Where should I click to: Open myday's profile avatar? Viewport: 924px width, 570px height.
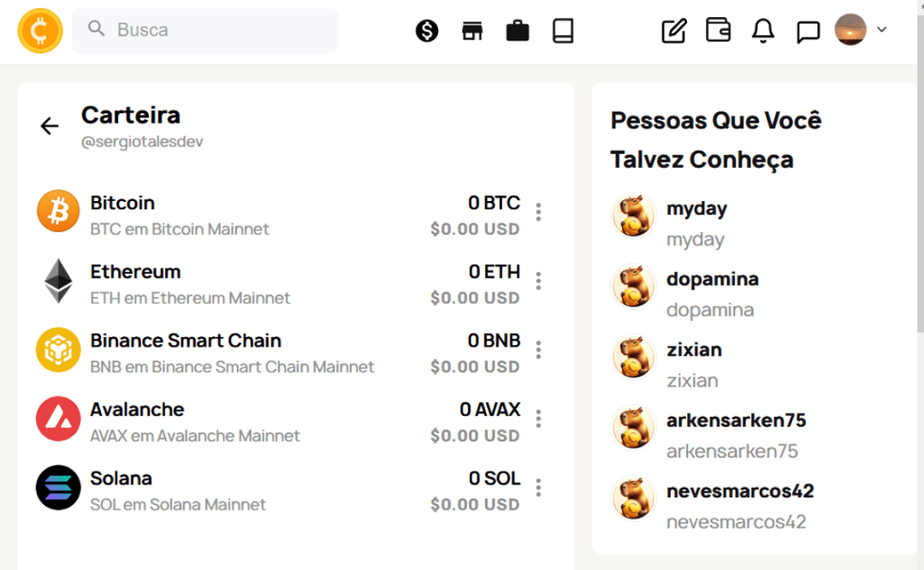[633, 216]
